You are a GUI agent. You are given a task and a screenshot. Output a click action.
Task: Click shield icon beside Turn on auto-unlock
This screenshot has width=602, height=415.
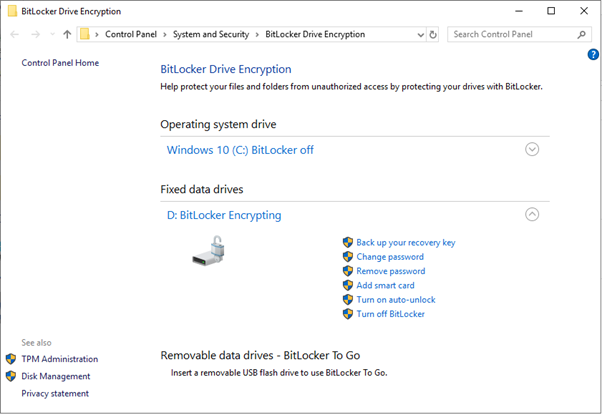click(x=347, y=299)
